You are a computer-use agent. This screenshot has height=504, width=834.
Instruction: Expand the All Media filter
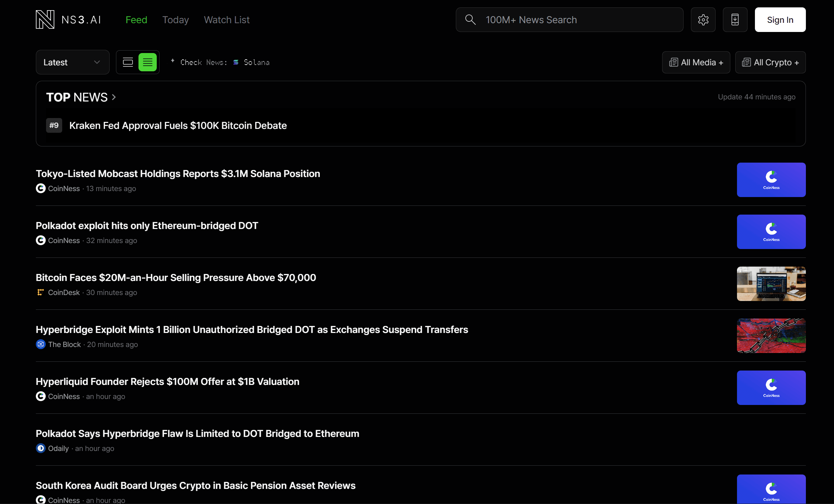pos(696,62)
